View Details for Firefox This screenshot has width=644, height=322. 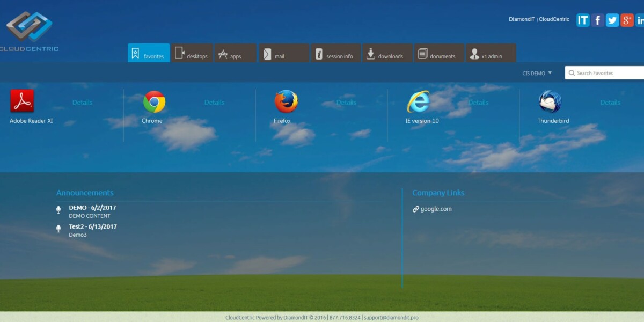(x=346, y=103)
